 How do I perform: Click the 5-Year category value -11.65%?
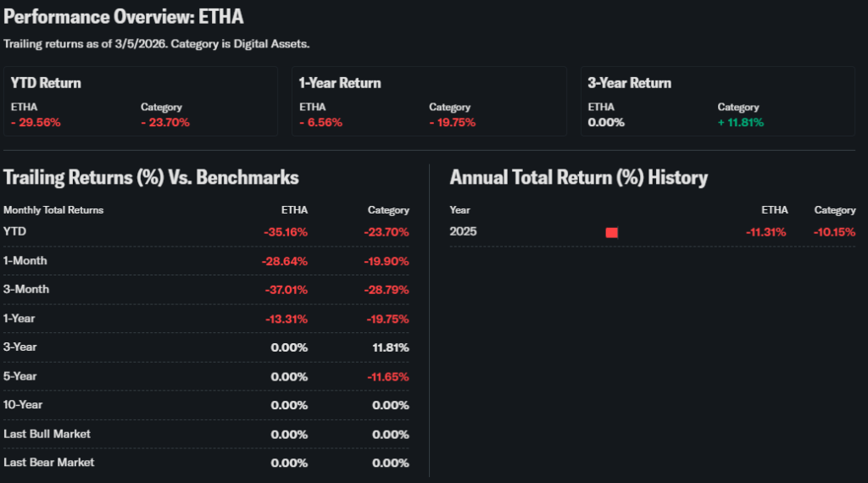pyautogui.click(x=387, y=376)
